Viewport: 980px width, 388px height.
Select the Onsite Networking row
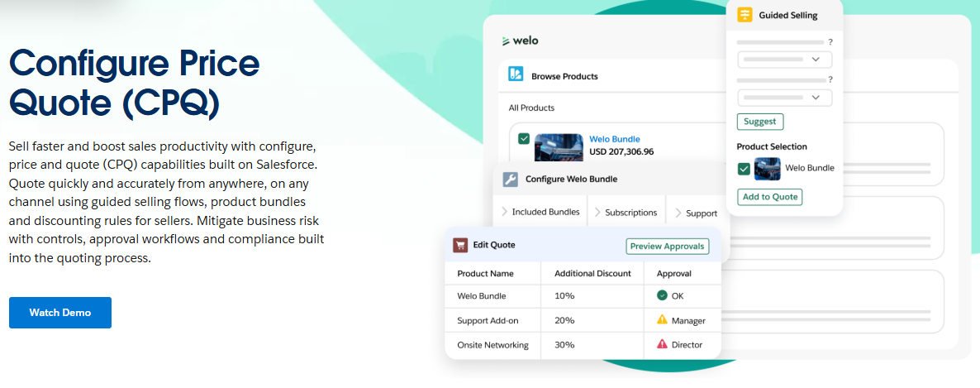583,345
